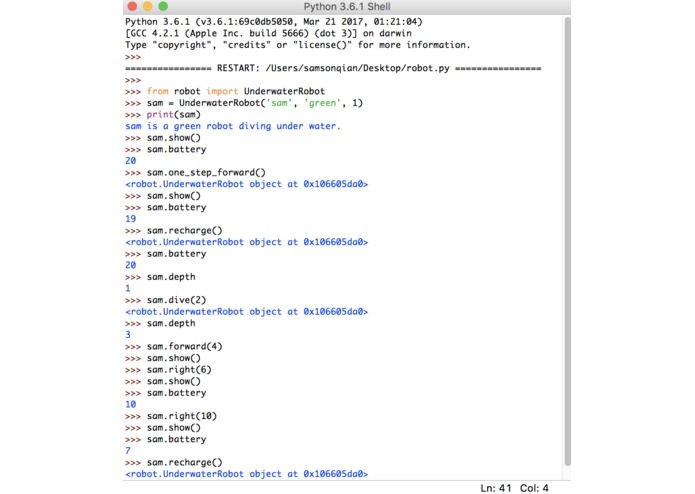Click the 'Col: 4' status bar entry
695x494 pixels.
(x=534, y=488)
